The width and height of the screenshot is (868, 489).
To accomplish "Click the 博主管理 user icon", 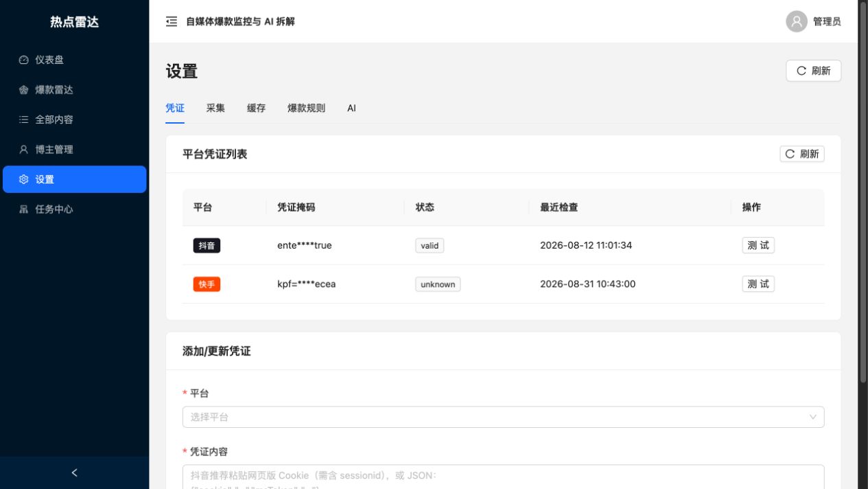I will coord(24,150).
